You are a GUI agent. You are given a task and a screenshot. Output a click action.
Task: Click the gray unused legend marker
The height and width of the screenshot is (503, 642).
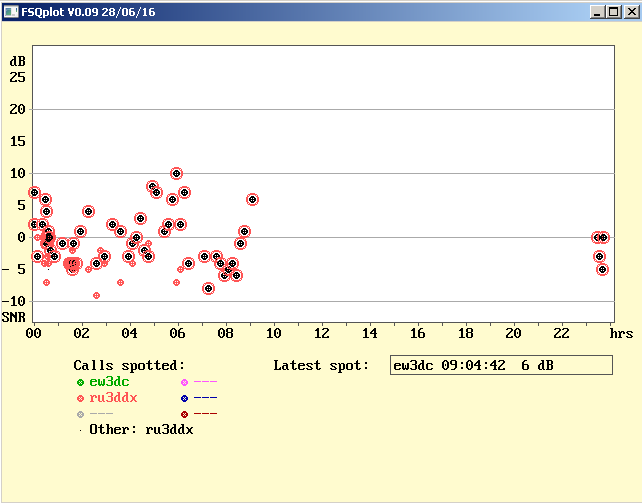[80, 414]
